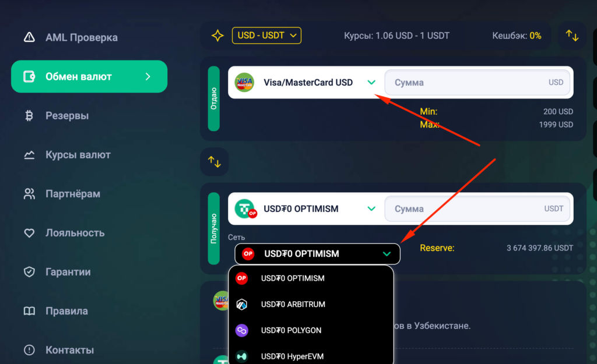Click the Bitcoin icon beside Резервы
Viewport: 597px width, 364px height.
tap(29, 116)
